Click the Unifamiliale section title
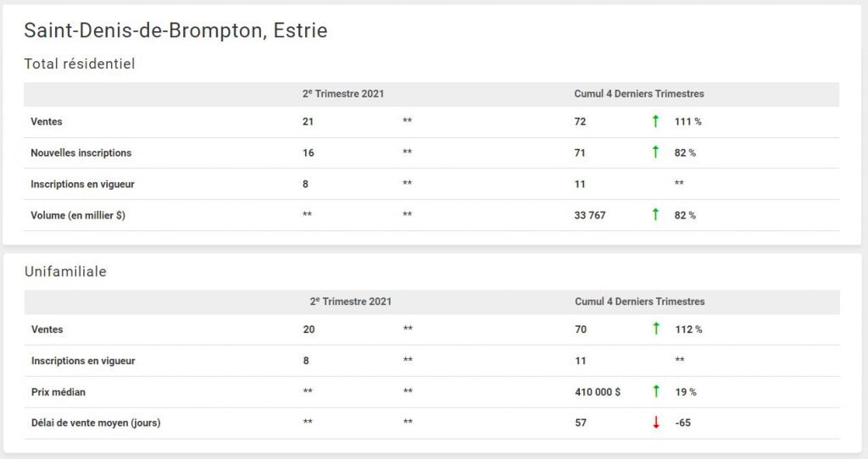868x459 pixels. coord(65,271)
